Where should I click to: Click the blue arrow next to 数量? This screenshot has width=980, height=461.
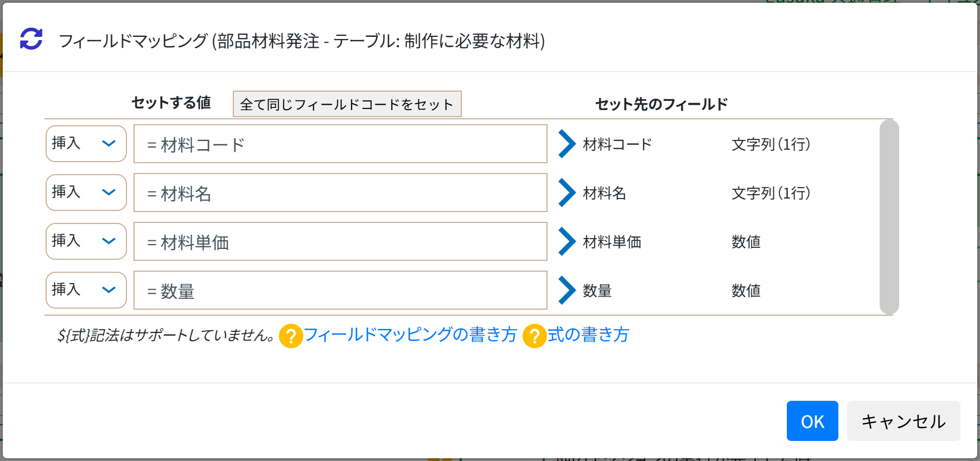(x=567, y=291)
